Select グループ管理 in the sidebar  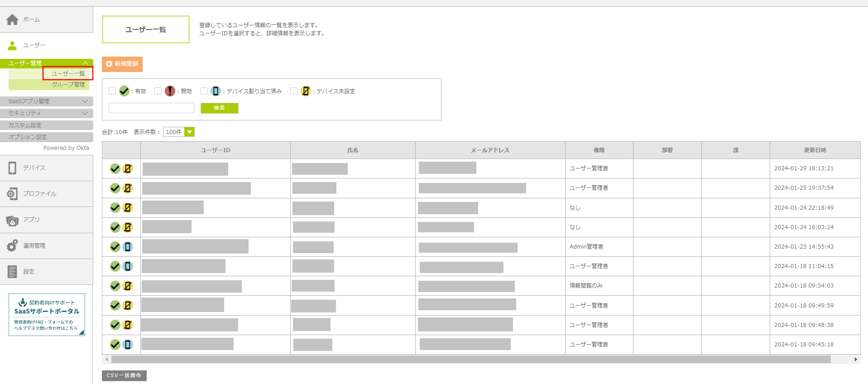tap(68, 85)
